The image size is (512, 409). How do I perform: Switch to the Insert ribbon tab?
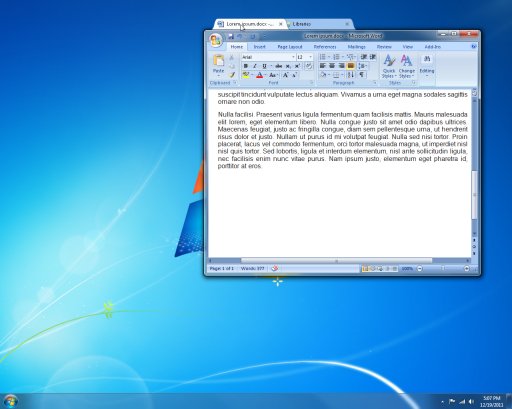tap(259, 47)
